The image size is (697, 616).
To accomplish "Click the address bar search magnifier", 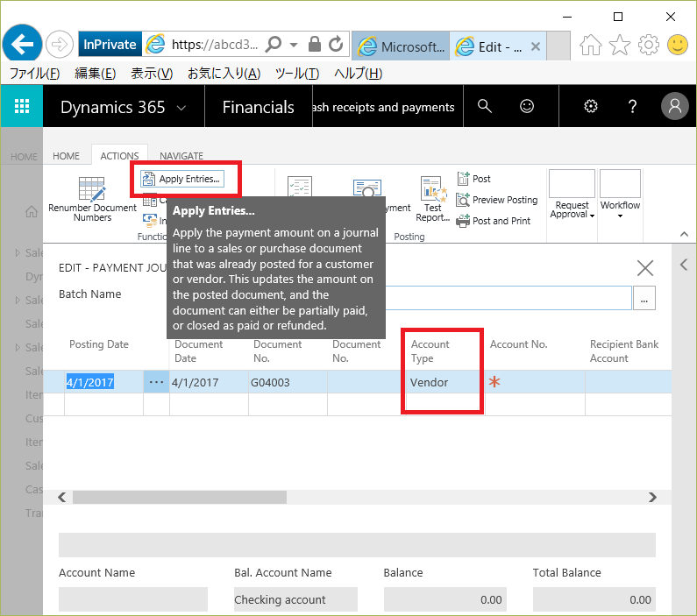I will point(274,44).
